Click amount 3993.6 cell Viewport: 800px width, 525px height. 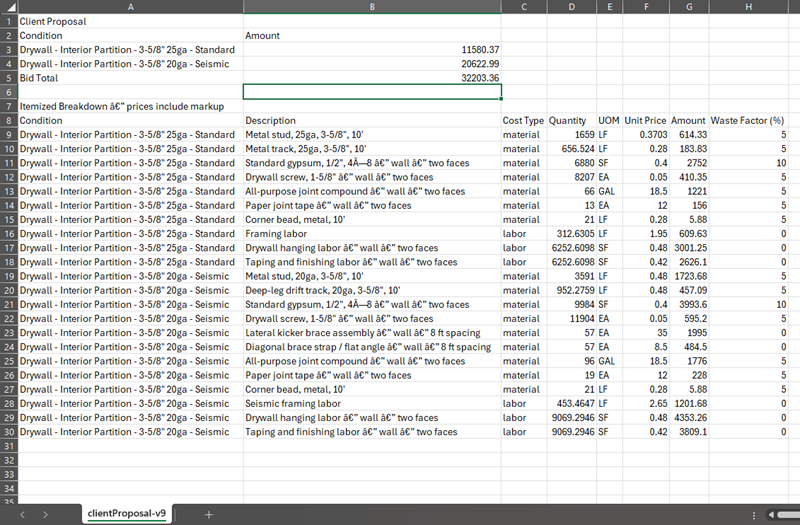click(x=689, y=305)
